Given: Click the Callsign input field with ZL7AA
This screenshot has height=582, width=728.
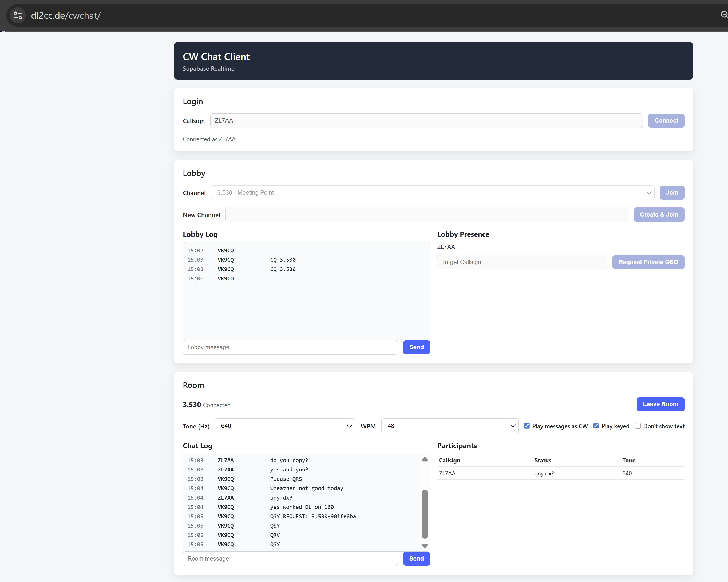Looking at the screenshot, I should [x=426, y=121].
